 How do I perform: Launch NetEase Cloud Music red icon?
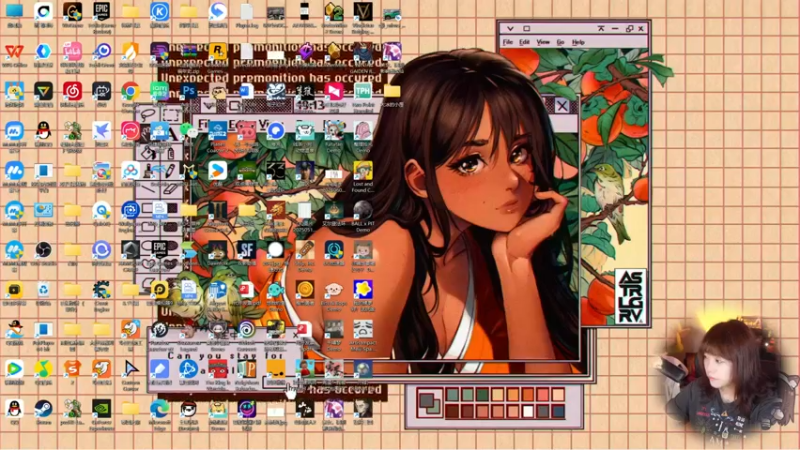(72, 91)
